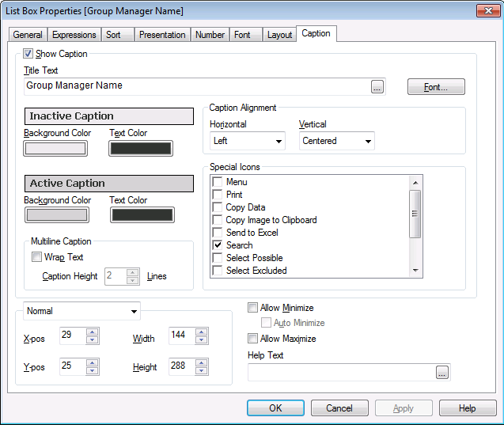Uncheck Show Caption checkbox
The image size is (504, 436).
[28, 53]
